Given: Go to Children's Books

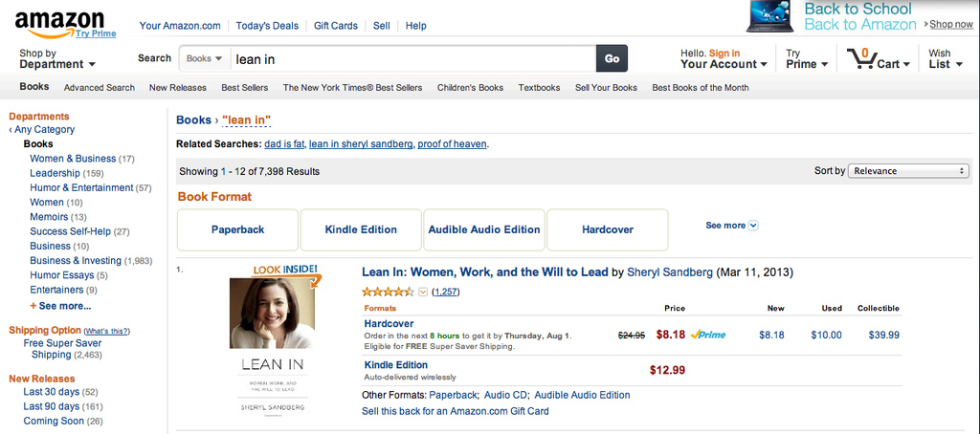Looking at the screenshot, I should point(470,87).
